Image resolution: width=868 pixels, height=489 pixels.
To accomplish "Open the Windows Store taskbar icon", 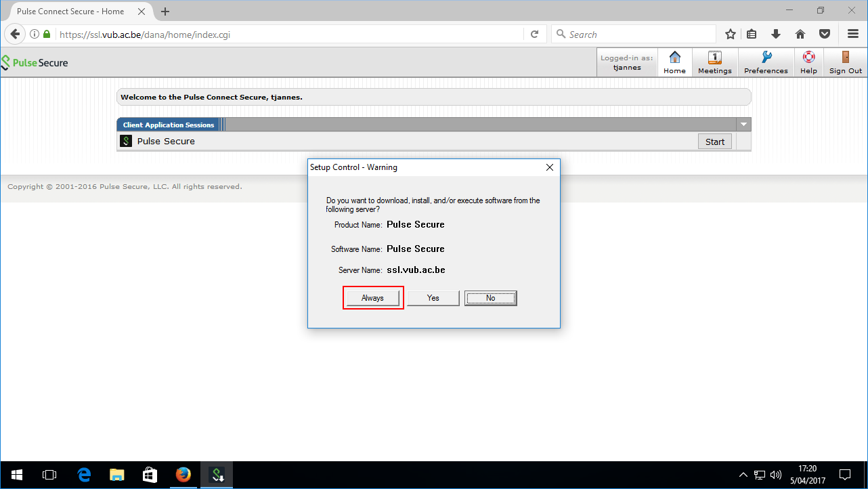I will pos(150,475).
